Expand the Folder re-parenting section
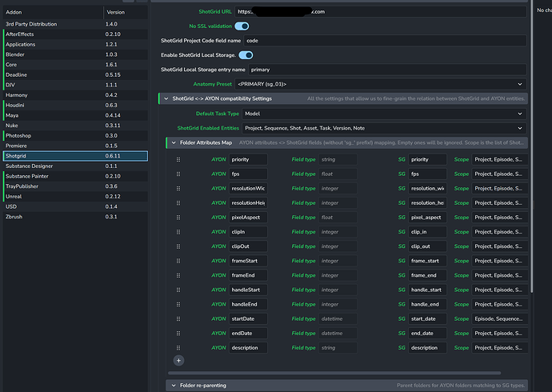This screenshot has height=392, width=552. (173, 385)
